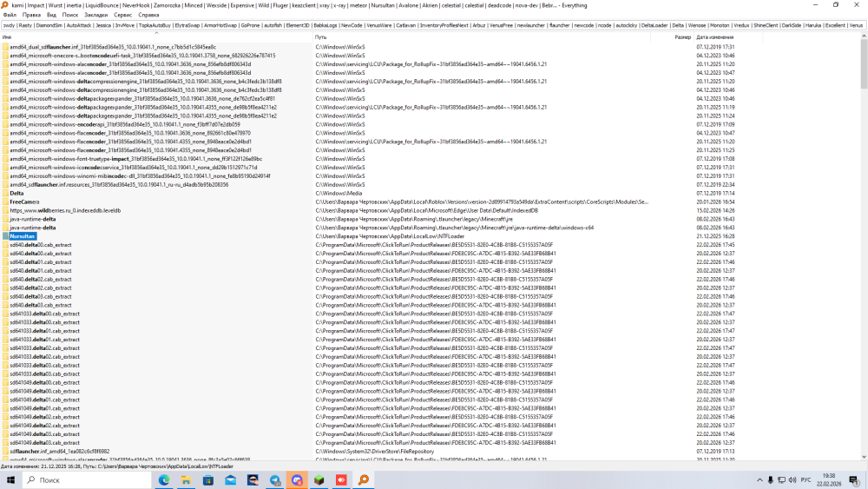
Task: Sort results by the Имя column header
Action: coord(156,37)
